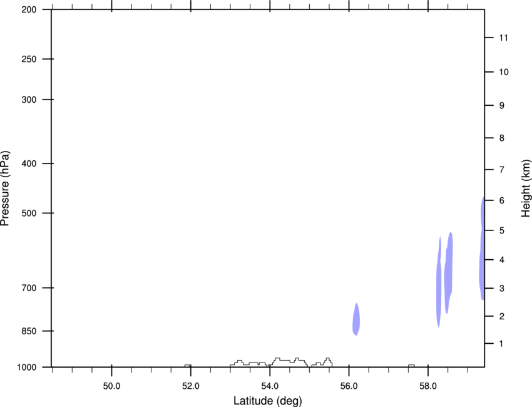The width and height of the screenshot is (532, 407).
Task: Click pressure tick label 200
Action: pos(29,9)
